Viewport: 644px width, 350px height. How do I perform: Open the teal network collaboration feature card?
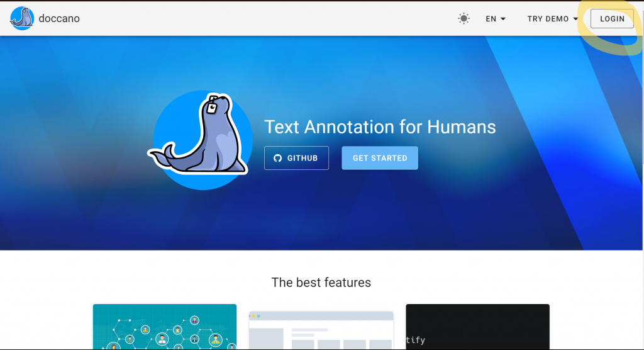tap(165, 327)
